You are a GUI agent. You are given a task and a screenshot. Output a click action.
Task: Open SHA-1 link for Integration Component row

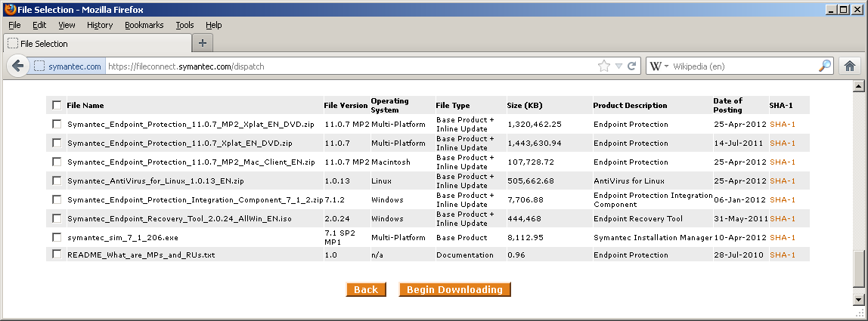click(x=783, y=200)
